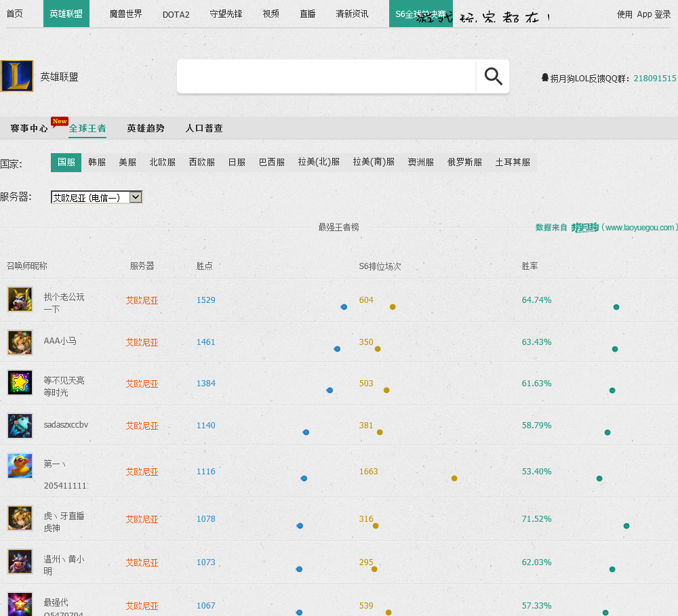This screenshot has width=678, height=616.
Task: Click the 艾欧尼亚 server text in 1461 row
Action: 142,342
